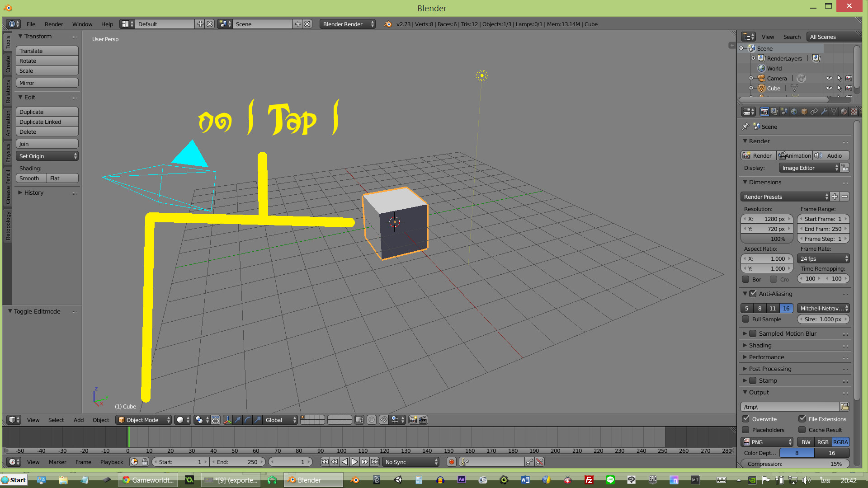Adjust the Compression slider
This screenshot has width=868, height=488.
(x=794, y=464)
